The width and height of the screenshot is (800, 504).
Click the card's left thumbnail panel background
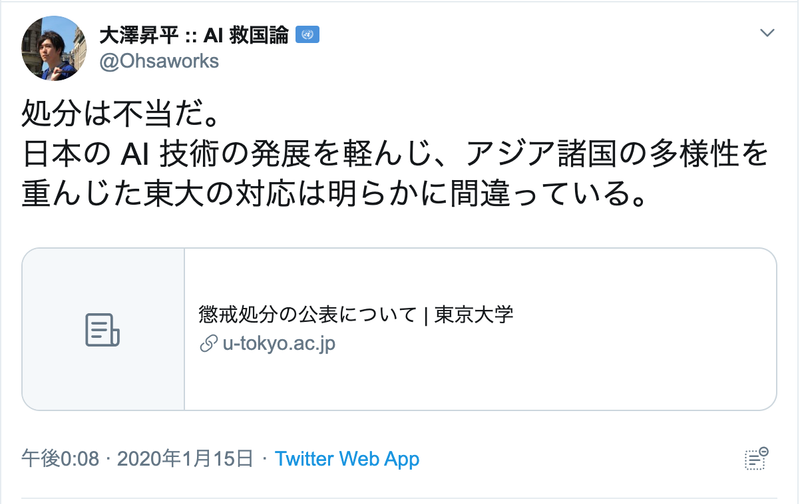(103, 280)
